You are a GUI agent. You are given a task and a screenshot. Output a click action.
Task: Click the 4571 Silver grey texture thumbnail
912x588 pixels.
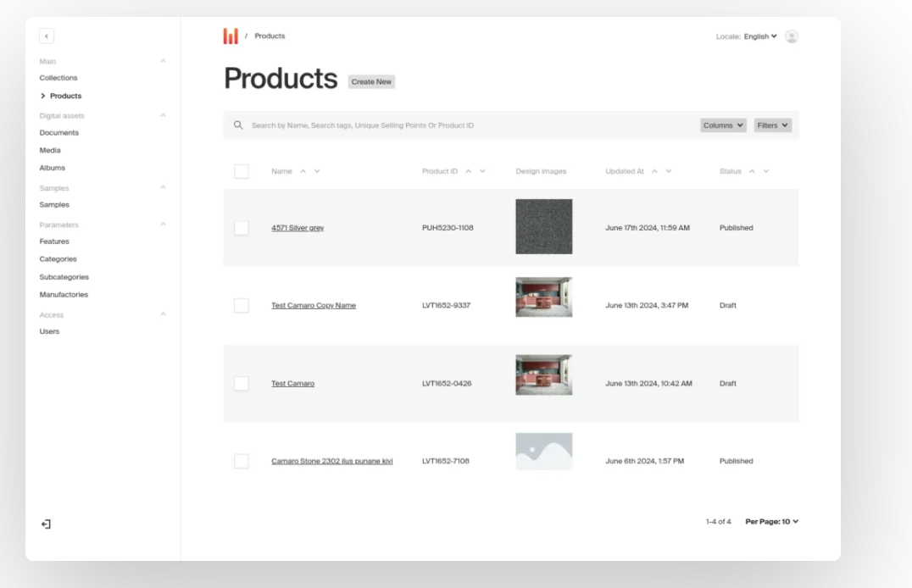point(543,227)
